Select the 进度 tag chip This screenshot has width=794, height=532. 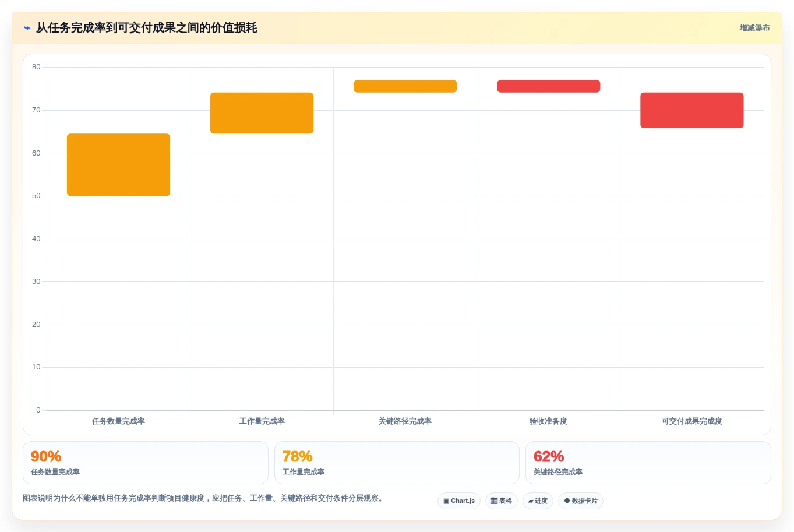538,501
